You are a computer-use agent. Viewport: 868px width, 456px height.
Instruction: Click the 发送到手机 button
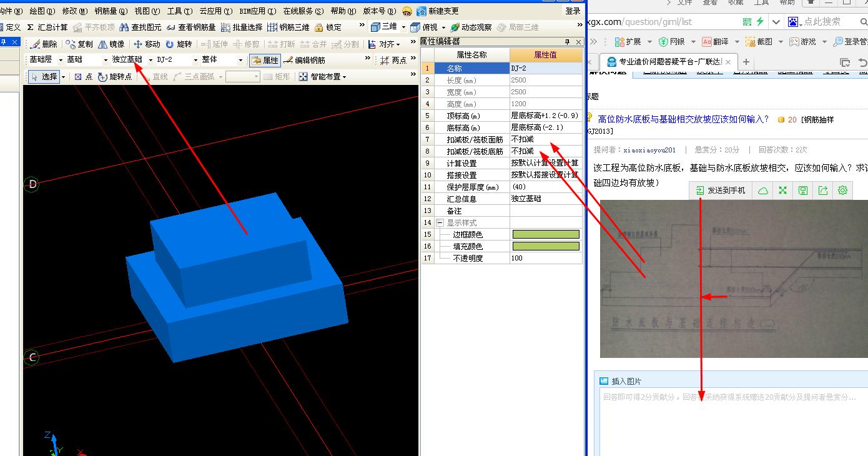[720, 191]
